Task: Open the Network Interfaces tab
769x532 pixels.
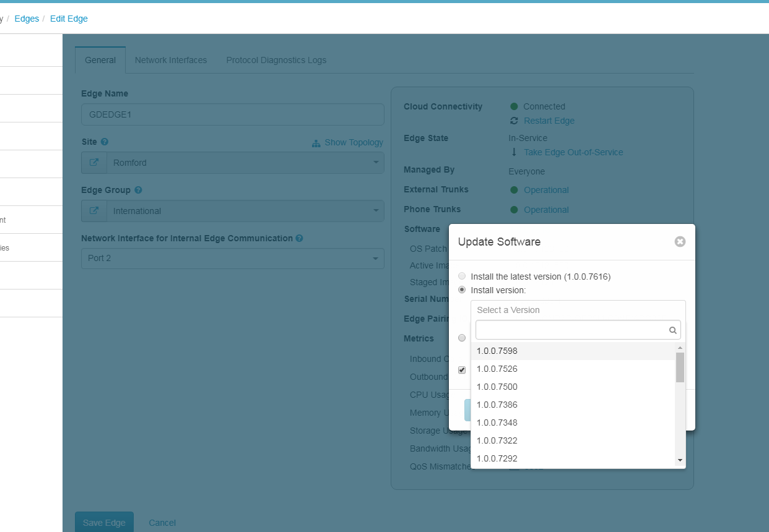Action: 171,60
